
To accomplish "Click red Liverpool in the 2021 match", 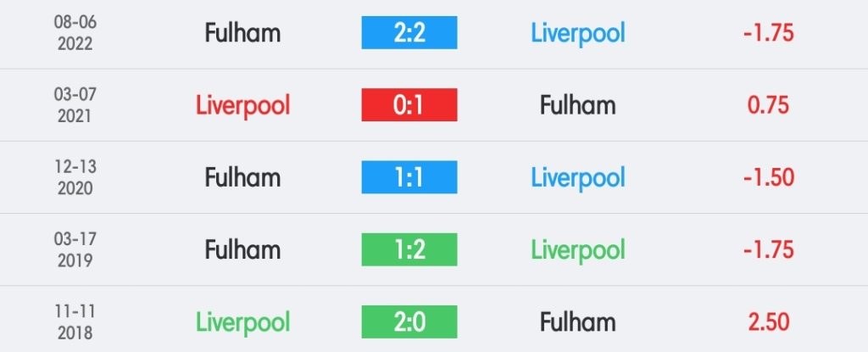I will (242, 105).
